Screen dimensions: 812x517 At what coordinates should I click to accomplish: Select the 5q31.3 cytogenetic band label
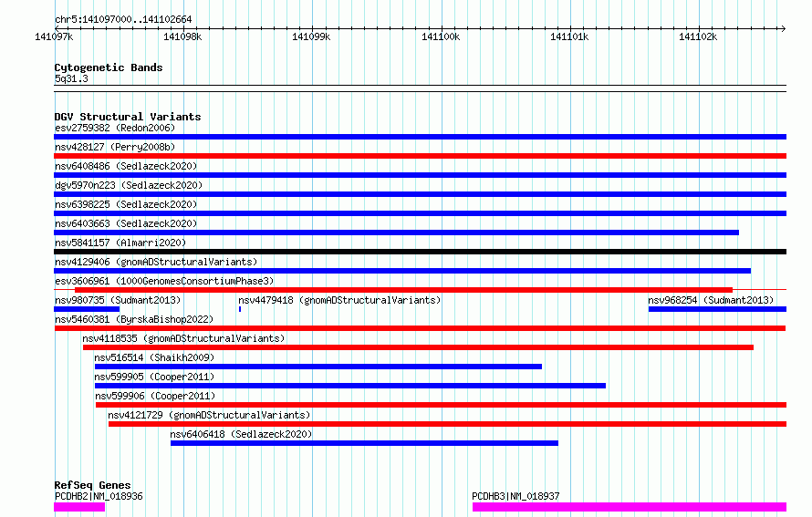coord(71,78)
